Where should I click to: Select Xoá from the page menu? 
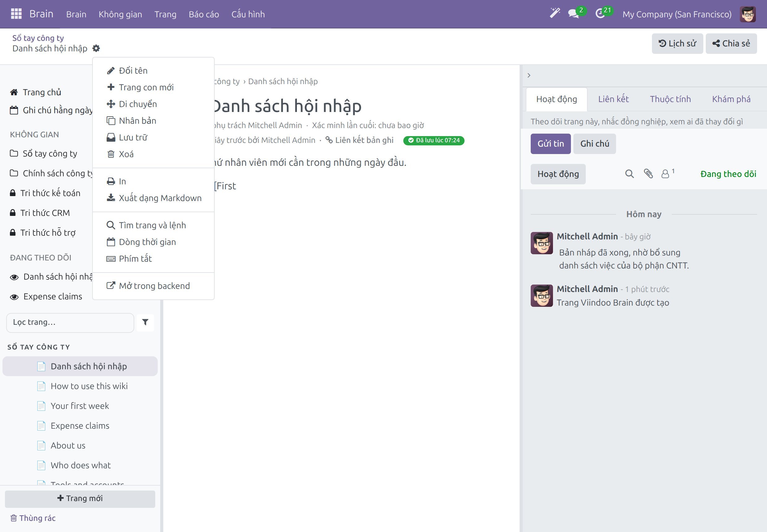(x=153, y=154)
